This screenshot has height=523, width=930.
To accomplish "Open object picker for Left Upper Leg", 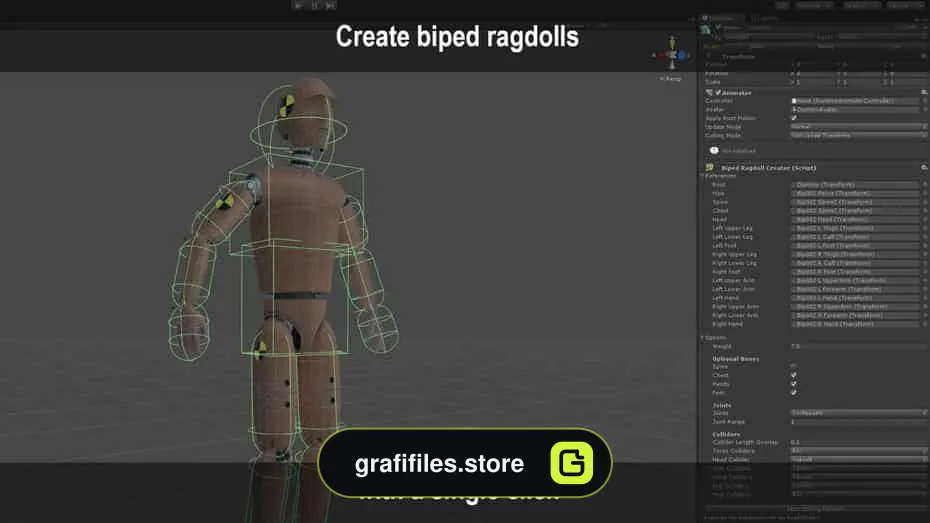I will click(925, 228).
